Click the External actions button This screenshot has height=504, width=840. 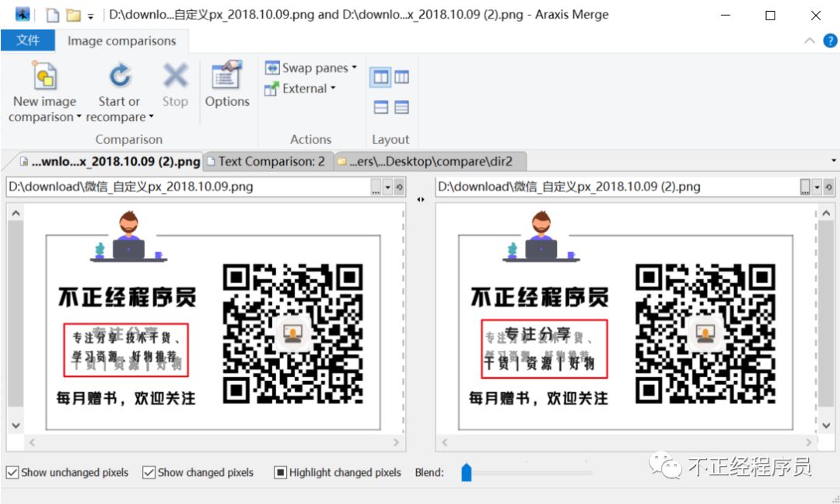(300, 89)
